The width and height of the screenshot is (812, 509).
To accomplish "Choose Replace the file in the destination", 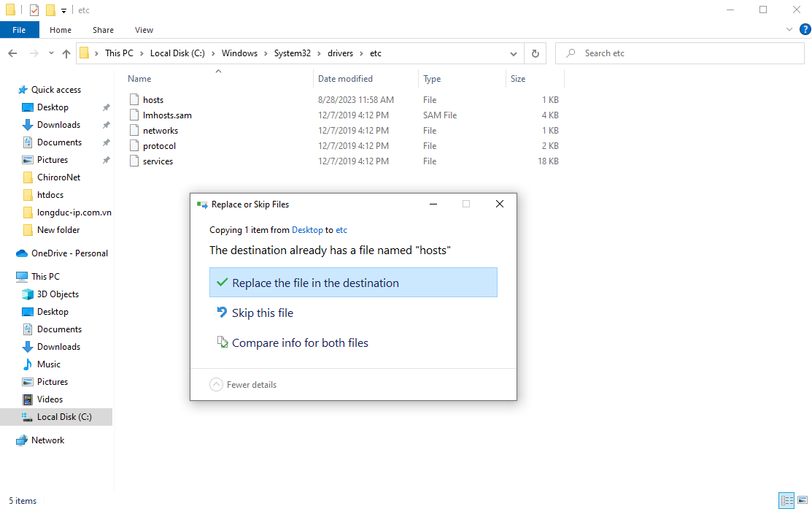I will [353, 283].
